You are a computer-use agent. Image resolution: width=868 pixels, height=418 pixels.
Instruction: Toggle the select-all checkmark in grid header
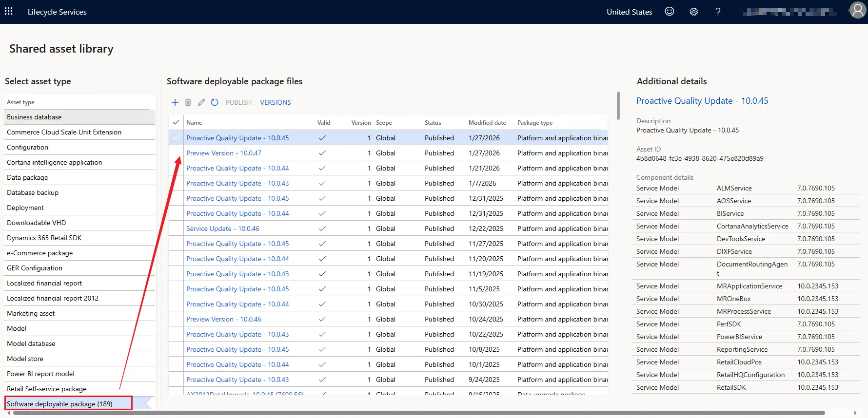point(176,123)
